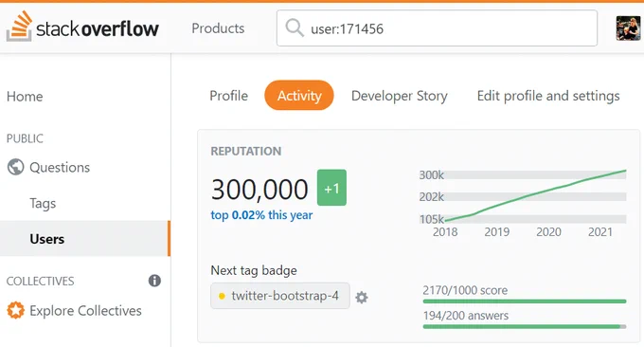Open Edit profile and settings
This screenshot has width=644, height=347.
[x=548, y=96]
